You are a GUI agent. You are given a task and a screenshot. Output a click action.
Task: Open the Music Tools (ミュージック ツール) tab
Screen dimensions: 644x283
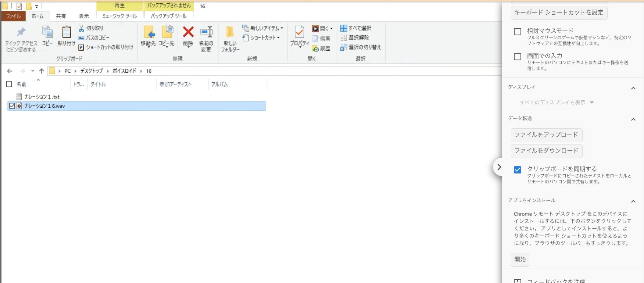(x=119, y=16)
